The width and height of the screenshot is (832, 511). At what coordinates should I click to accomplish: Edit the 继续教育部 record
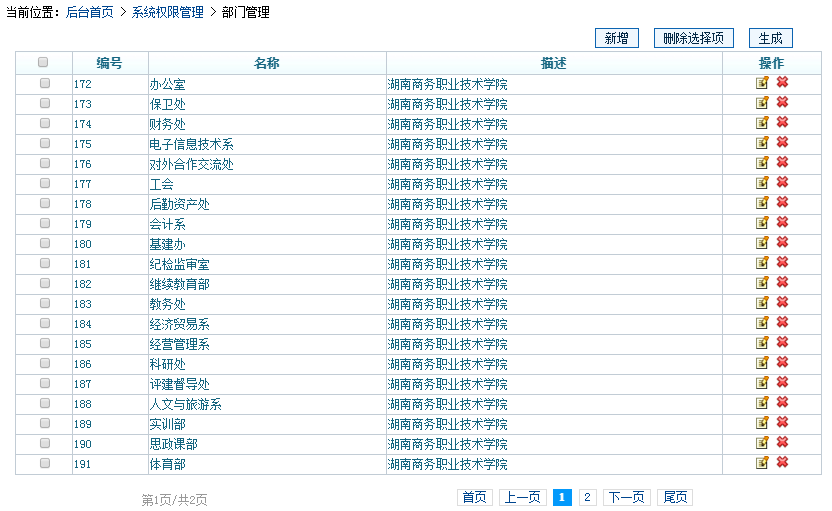(x=762, y=283)
